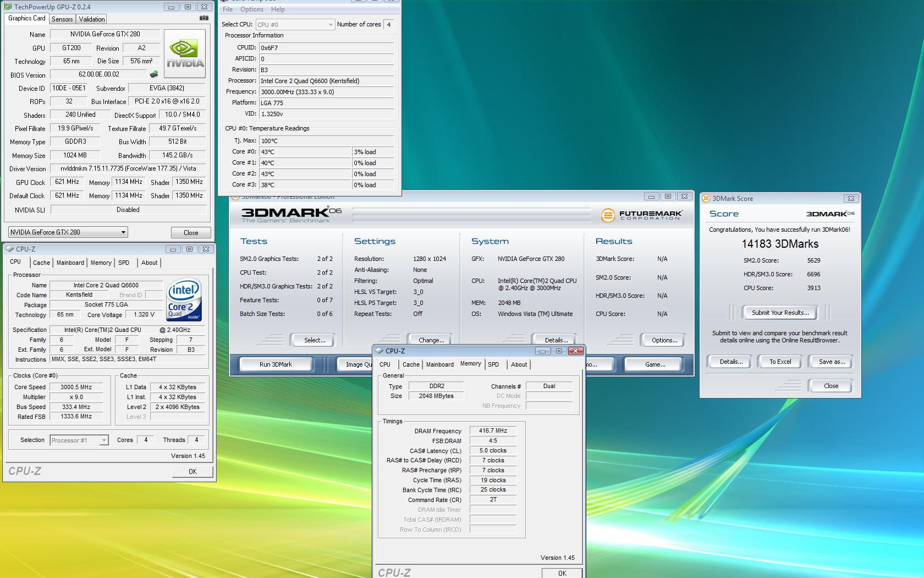Click the Change... button under Settings
Image resolution: width=924 pixels, height=578 pixels.
(x=431, y=340)
